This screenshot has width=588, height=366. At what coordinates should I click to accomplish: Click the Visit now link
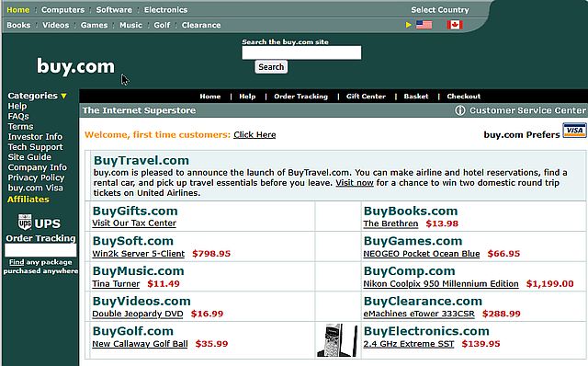pos(355,183)
